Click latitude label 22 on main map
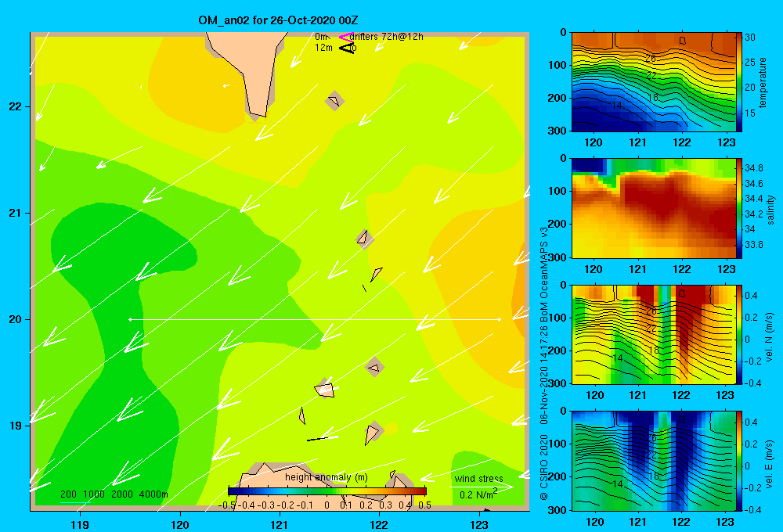Screen dimensions: 783x532 pos(15,107)
